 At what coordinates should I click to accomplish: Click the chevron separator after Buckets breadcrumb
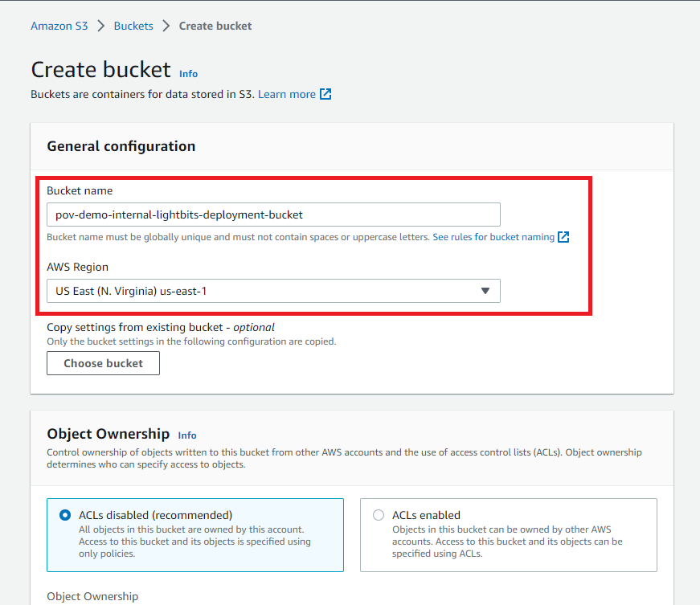[166, 26]
